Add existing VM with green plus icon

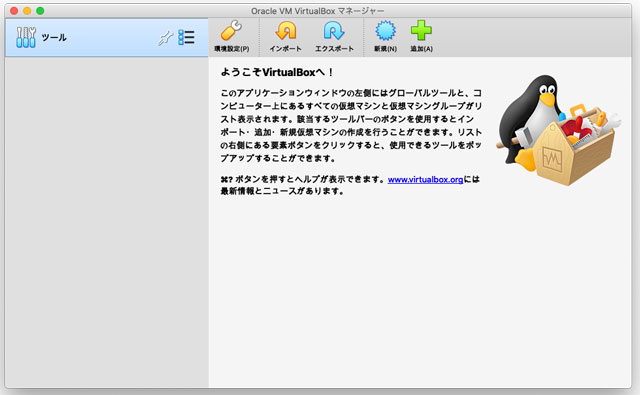[x=421, y=31]
